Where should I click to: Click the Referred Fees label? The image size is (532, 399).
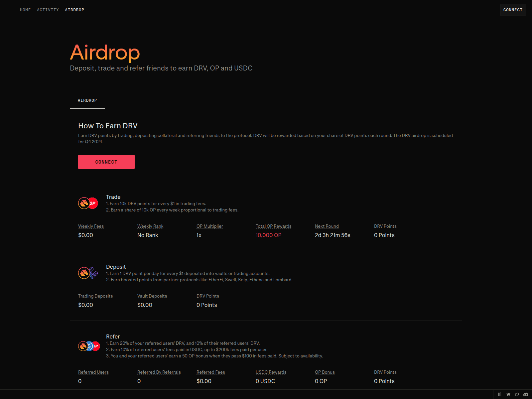210,372
